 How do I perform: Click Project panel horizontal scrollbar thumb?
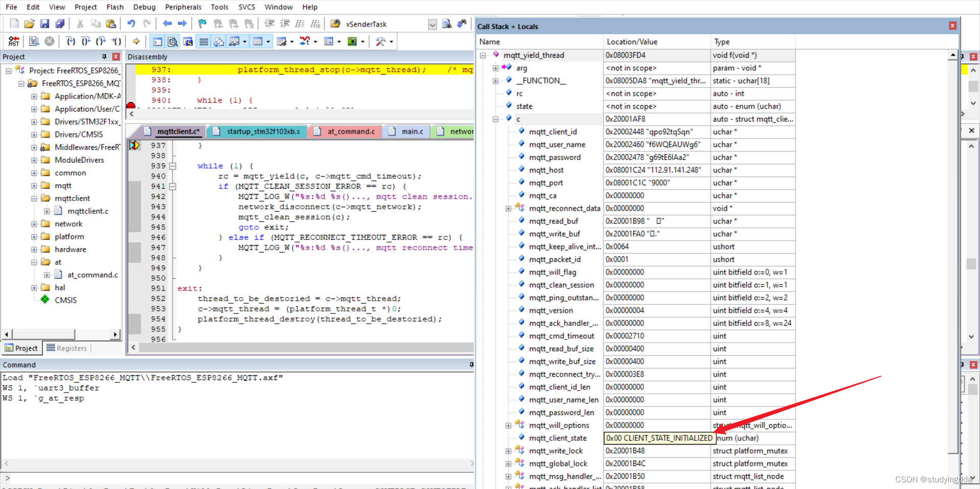[44, 334]
